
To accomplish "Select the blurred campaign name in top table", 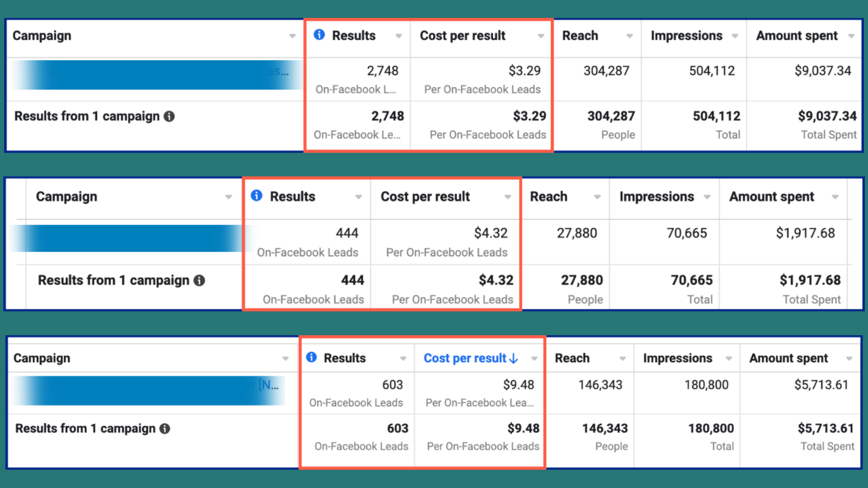I will (156, 75).
